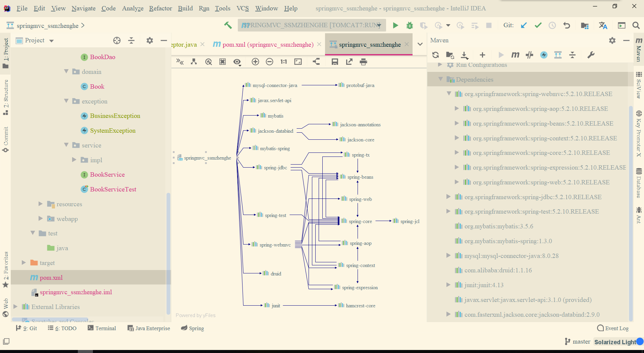Expand the spring-jdbc dependency node

pyautogui.click(x=448, y=197)
